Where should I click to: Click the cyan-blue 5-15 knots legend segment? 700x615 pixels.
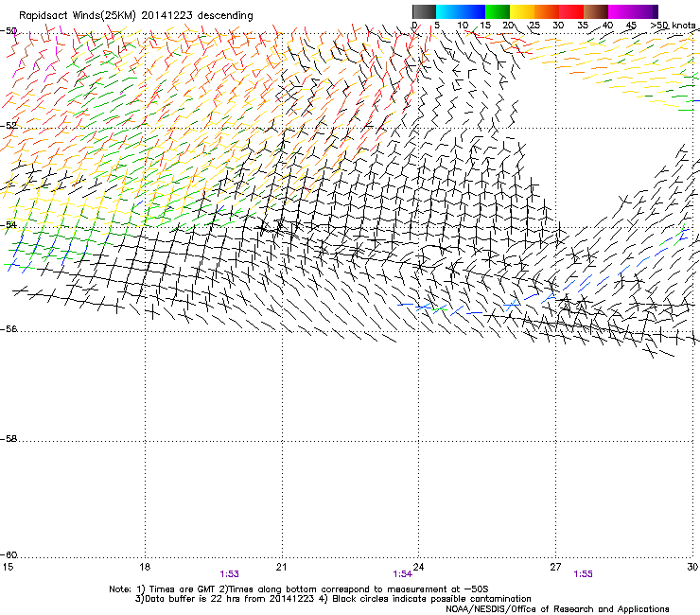461,11
